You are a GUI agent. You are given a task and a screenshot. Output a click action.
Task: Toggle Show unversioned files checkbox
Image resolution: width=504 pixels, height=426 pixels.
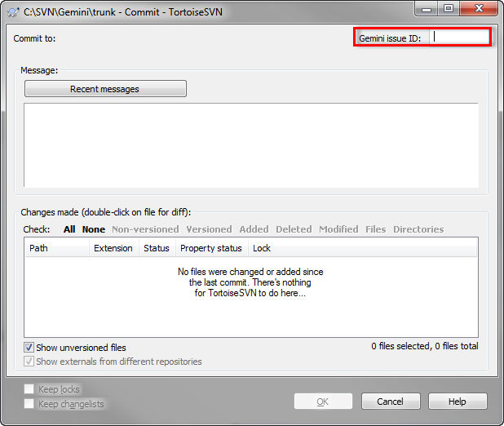(29, 348)
